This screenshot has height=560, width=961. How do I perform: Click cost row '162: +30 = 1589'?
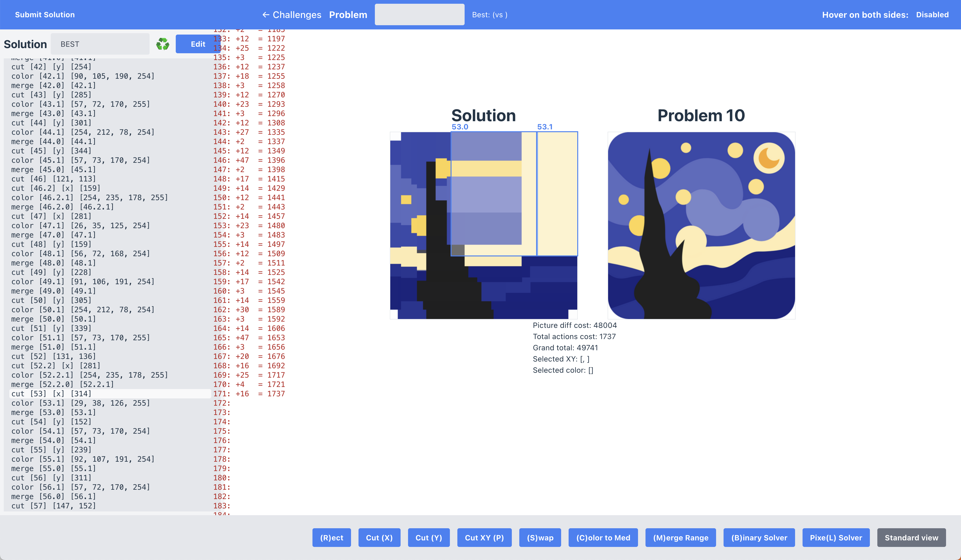pos(249,310)
